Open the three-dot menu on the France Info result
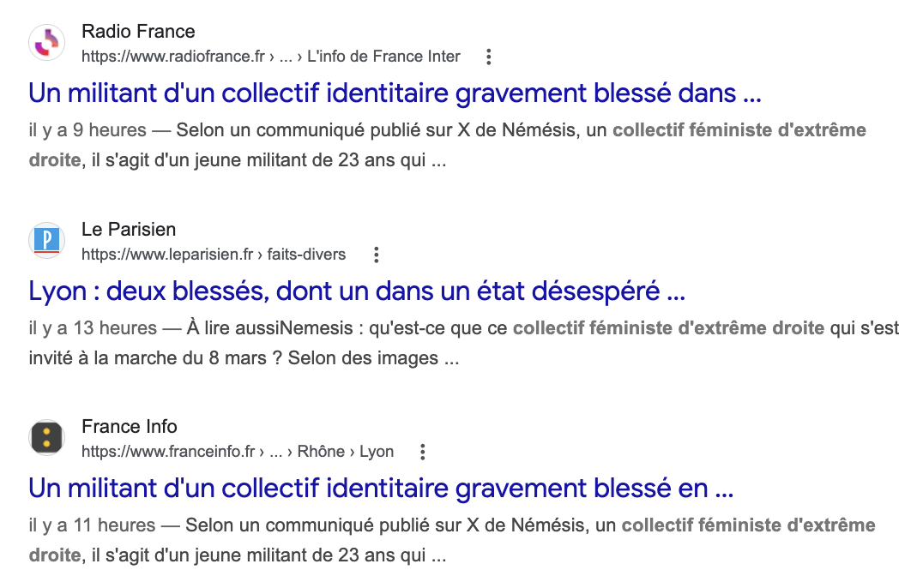 point(421,452)
